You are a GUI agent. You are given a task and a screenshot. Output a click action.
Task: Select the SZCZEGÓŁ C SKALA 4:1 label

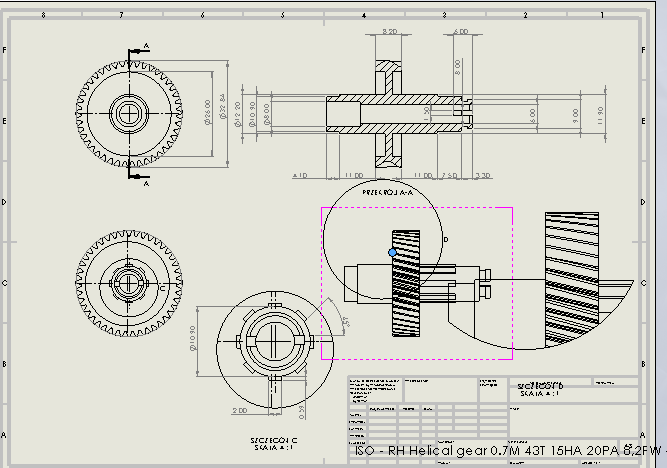(274, 444)
